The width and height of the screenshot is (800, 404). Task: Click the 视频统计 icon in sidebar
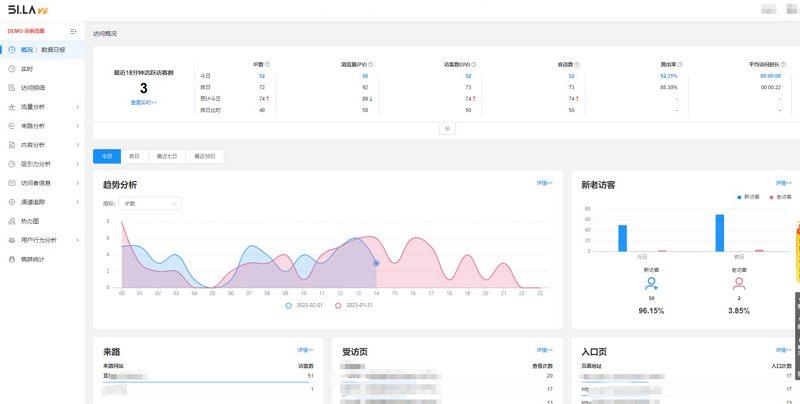(12, 259)
